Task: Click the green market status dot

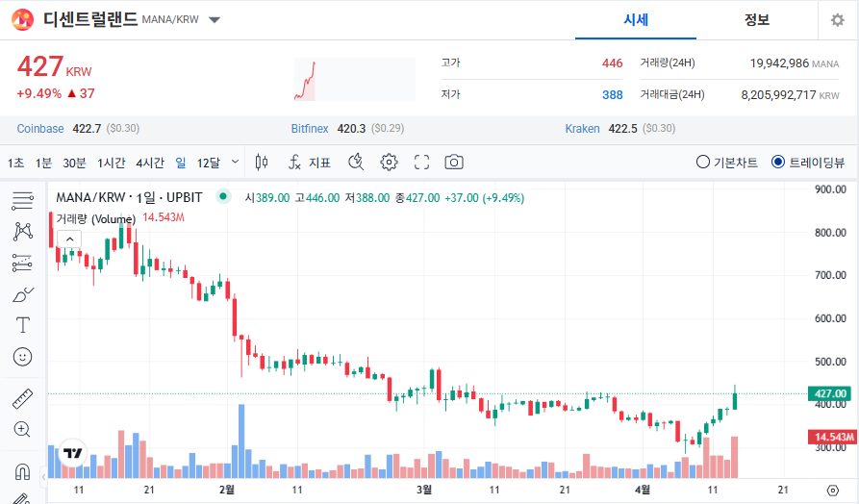Action: coord(223,196)
